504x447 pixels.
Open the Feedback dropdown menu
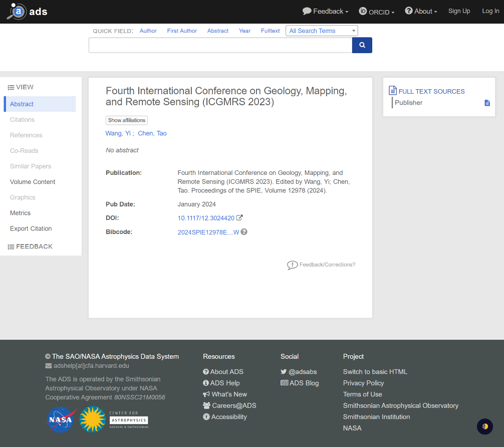pyautogui.click(x=325, y=12)
